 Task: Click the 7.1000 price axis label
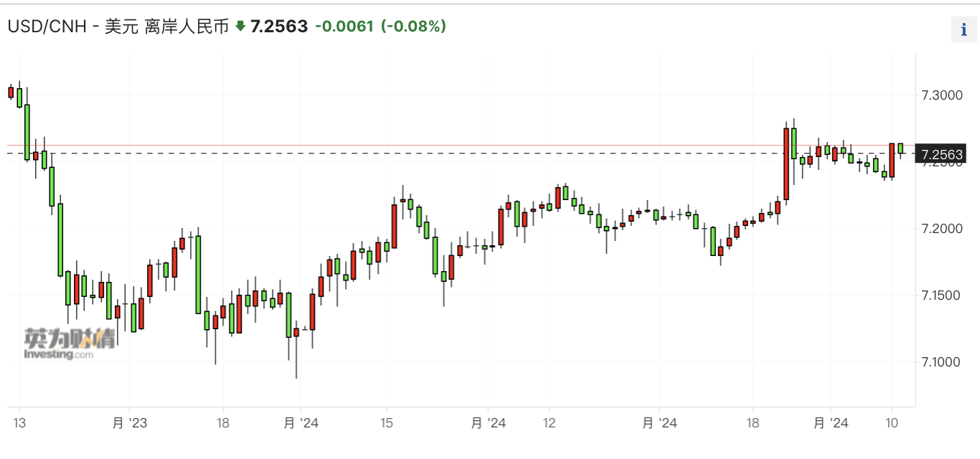(x=943, y=362)
